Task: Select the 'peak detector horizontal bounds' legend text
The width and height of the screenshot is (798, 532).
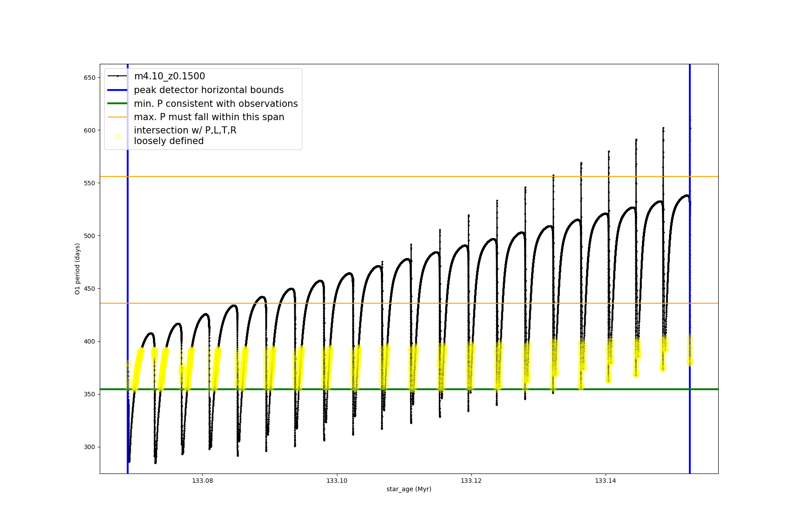Action: click(208, 90)
